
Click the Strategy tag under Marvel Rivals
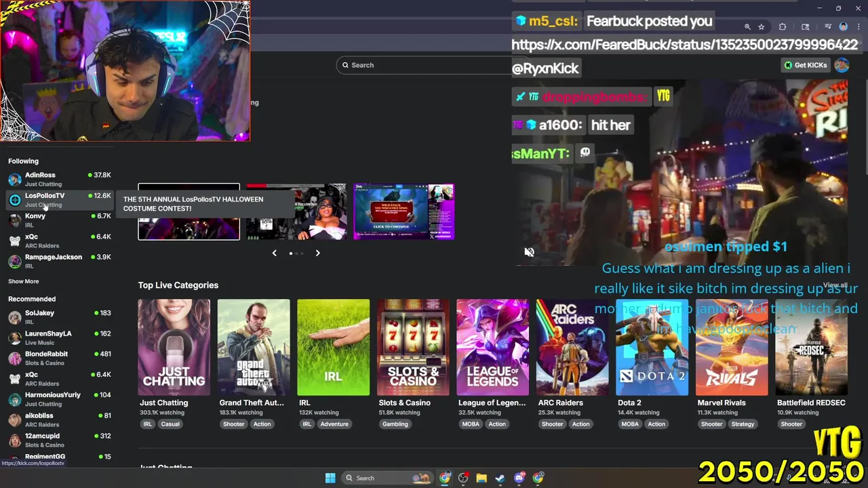(743, 424)
